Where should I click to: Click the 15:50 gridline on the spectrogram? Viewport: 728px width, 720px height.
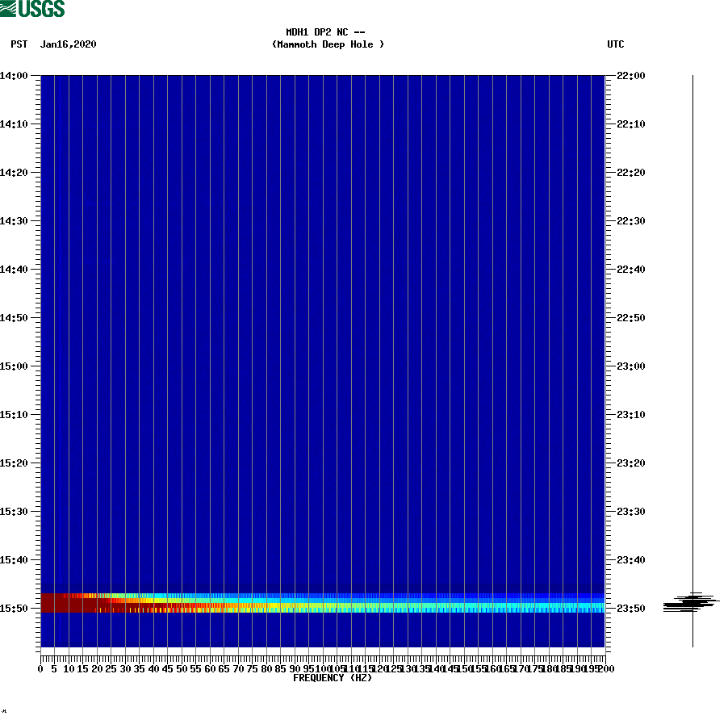(323, 608)
